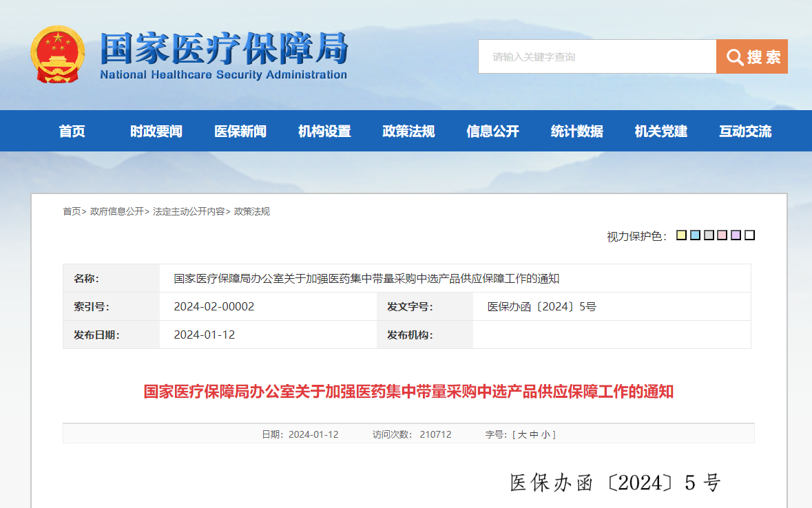
Task: Click the 发文字号 label cell
Action: click(x=425, y=306)
